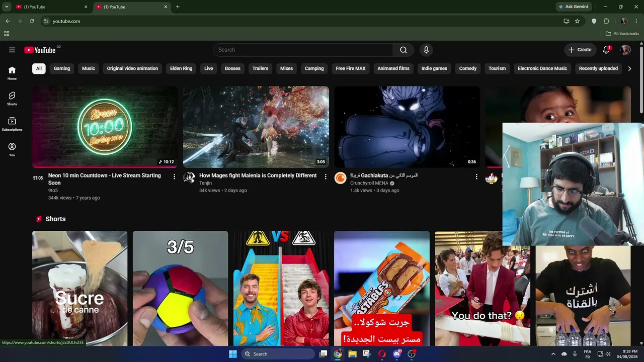
Task: Open File Explorer from the taskbar
Action: [x=352, y=354]
